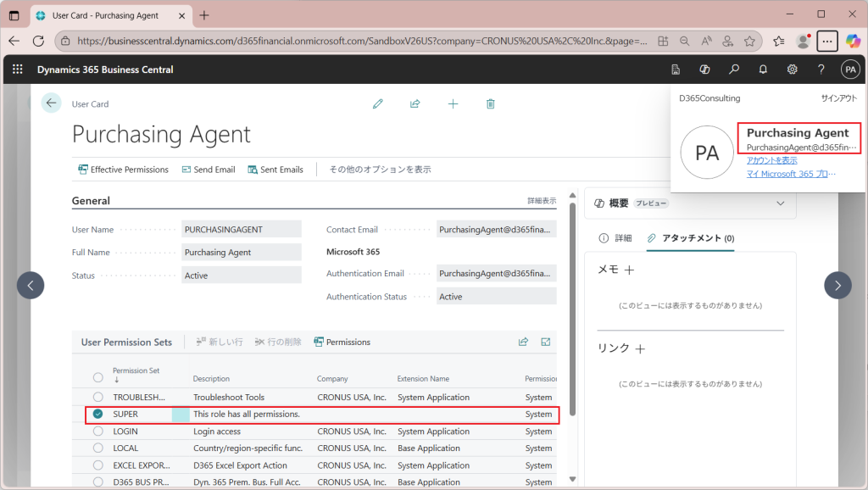
Task: Click scrollbar down arrow of card
Action: (572, 479)
